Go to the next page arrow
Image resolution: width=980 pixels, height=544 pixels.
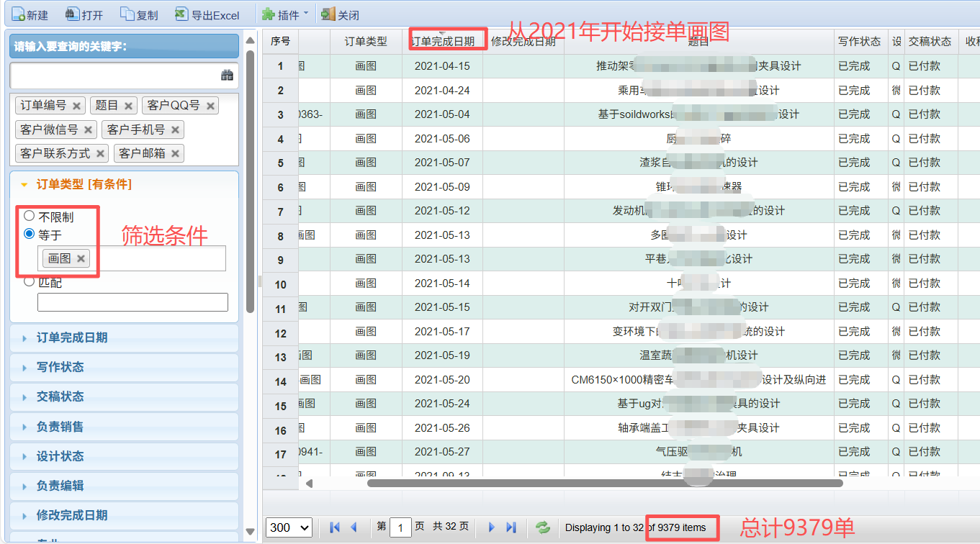(x=492, y=527)
